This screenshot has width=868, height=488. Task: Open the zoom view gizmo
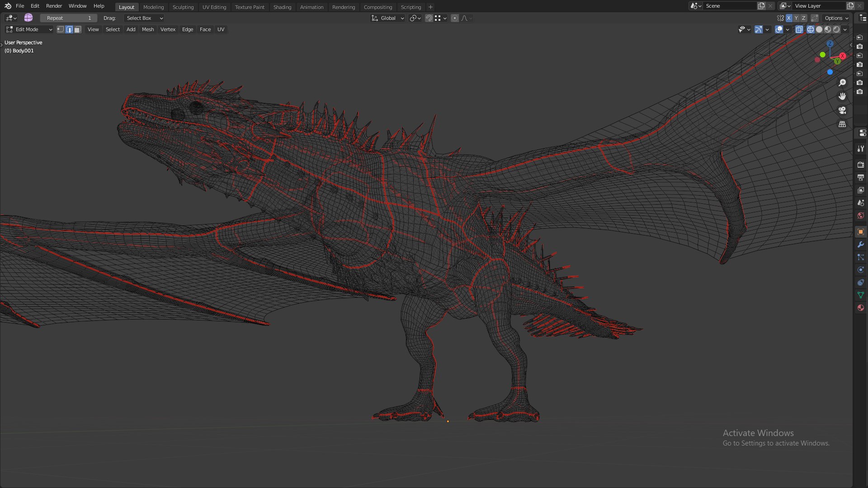click(842, 83)
